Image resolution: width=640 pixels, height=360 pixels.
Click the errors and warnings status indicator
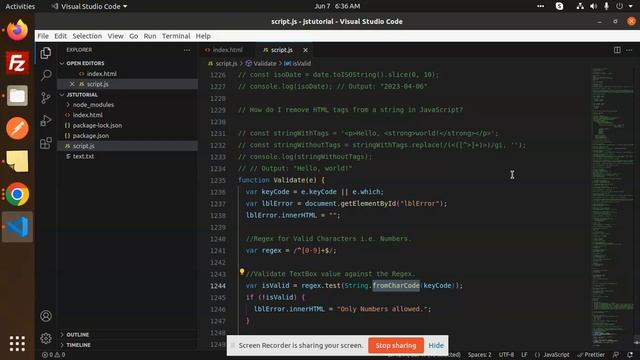(53, 355)
